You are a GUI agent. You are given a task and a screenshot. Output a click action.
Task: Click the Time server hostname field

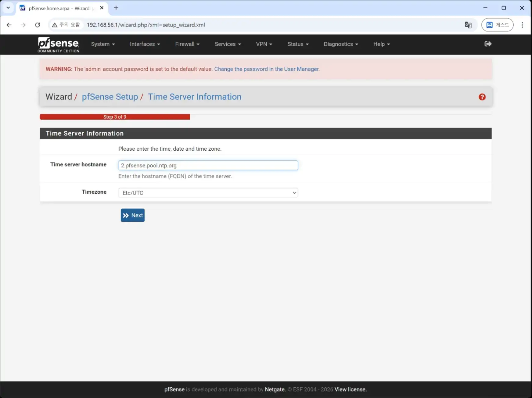(208, 165)
